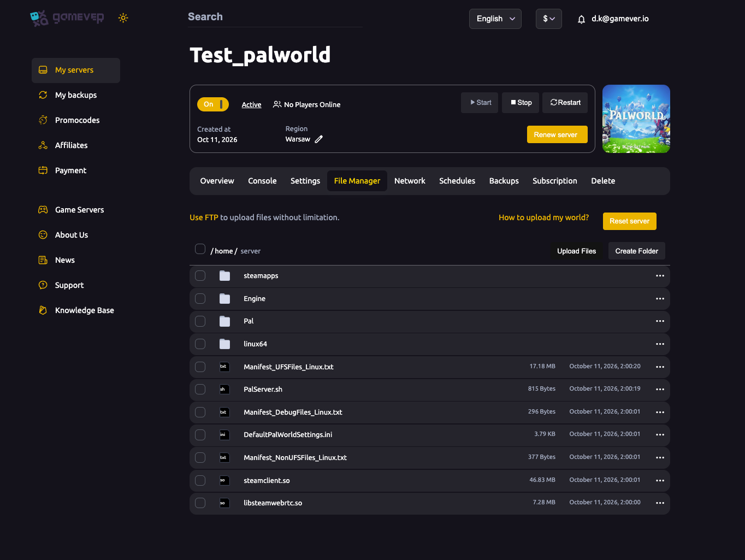Click Renew server button
This screenshot has height=560, width=745.
click(x=557, y=134)
